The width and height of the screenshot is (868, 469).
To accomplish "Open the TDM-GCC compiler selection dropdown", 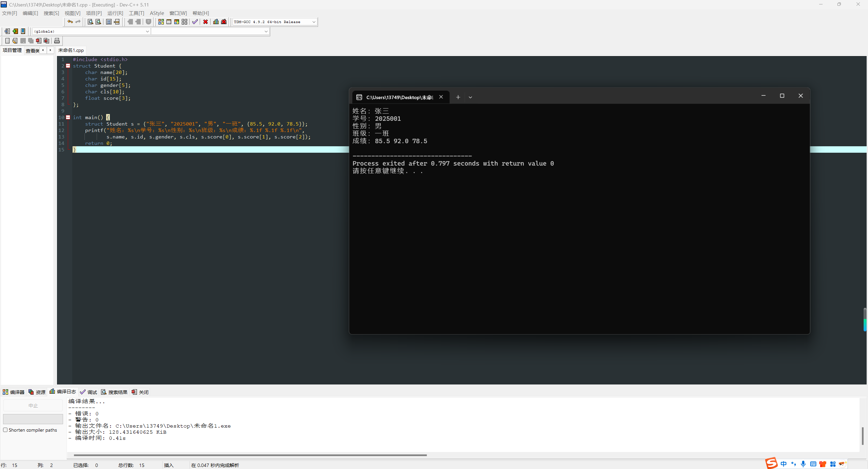I will coord(314,22).
